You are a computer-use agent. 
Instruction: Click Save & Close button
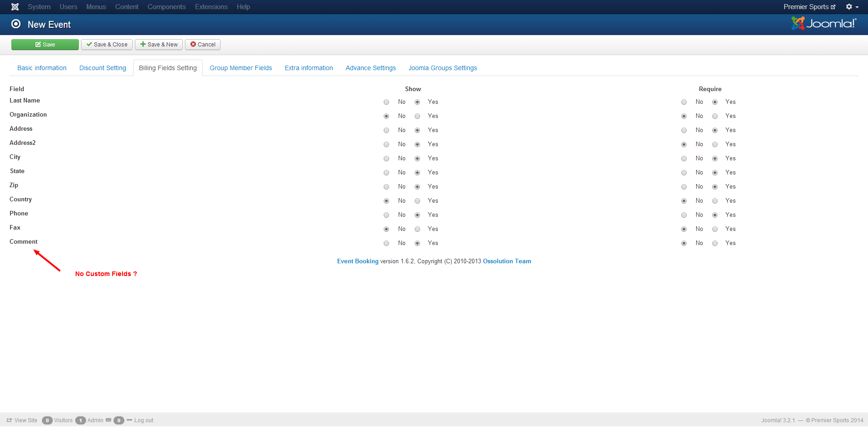pyautogui.click(x=107, y=45)
